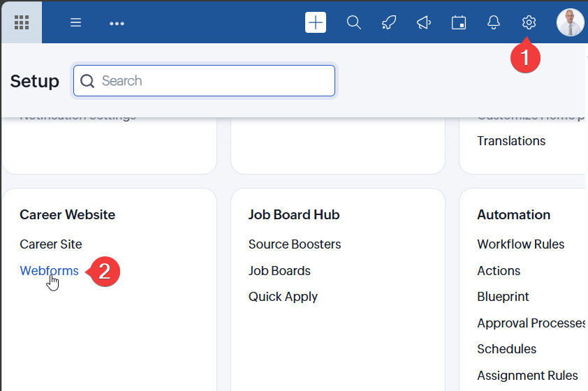Open the user profile avatar
The height and width of the screenshot is (391, 588).
click(570, 22)
